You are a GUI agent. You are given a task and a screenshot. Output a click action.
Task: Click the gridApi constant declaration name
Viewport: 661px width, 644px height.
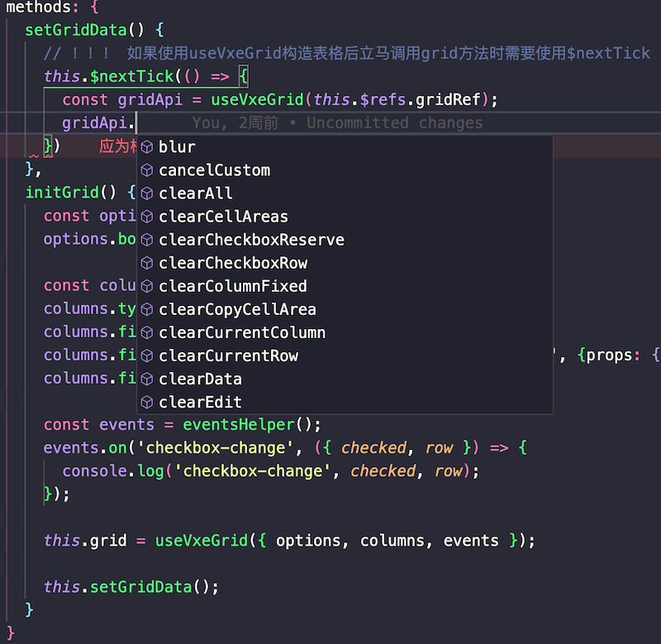point(150,100)
